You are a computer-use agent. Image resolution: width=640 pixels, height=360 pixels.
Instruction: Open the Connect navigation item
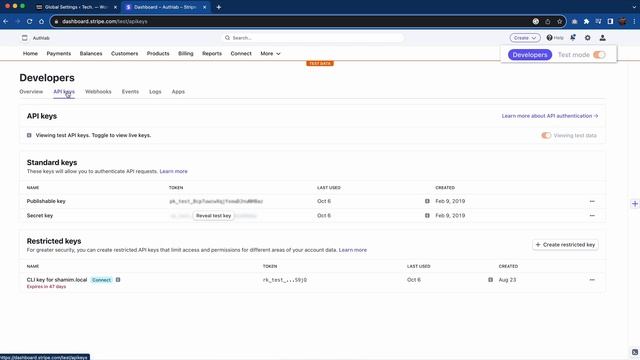(241, 53)
